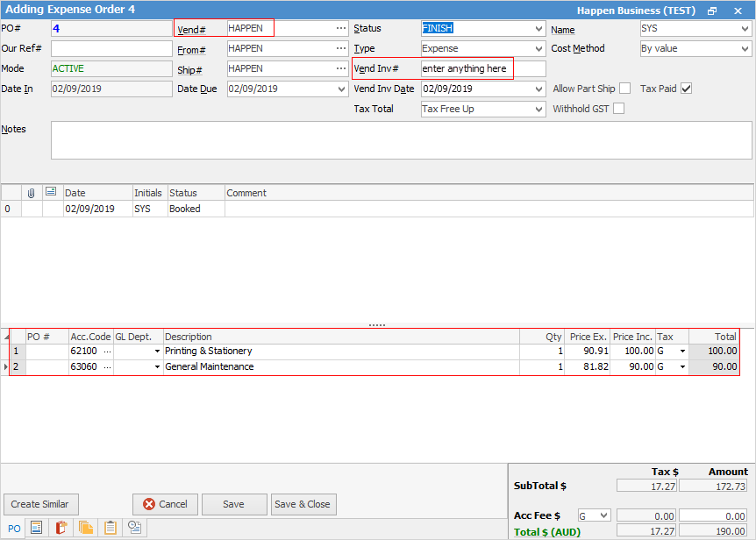The width and height of the screenshot is (756, 540).
Task: Untick the Tax Paid checkbox
Action: coord(687,89)
